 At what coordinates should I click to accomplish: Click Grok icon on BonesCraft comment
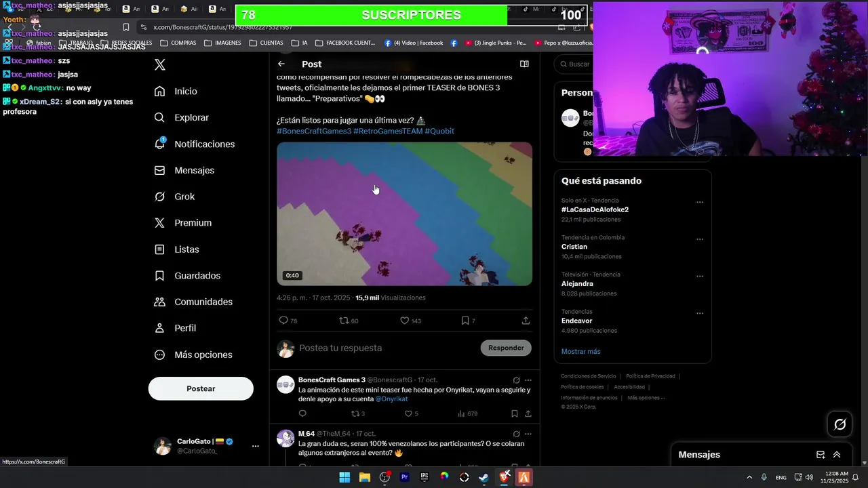(516, 380)
